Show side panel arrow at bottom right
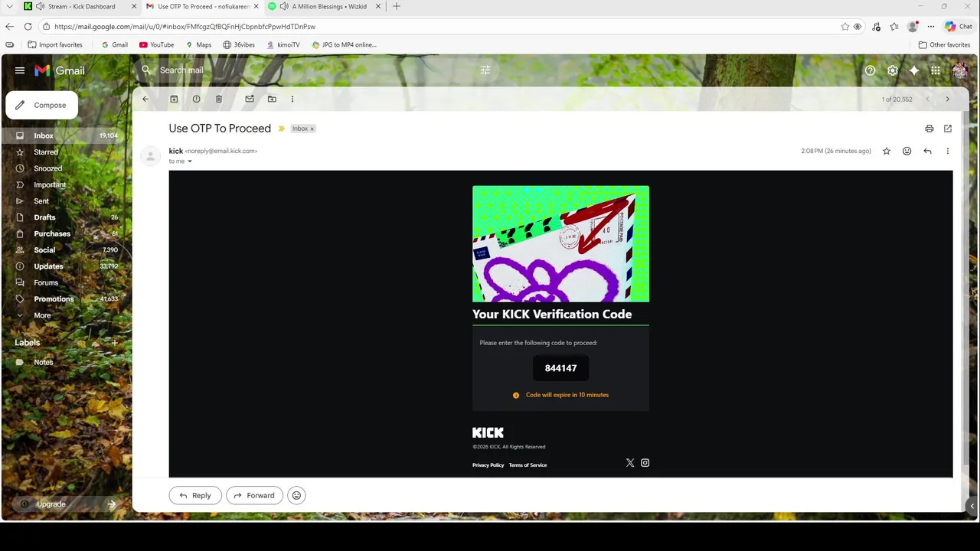Viewport: 980px width, 551px height. tap(972, 506)
